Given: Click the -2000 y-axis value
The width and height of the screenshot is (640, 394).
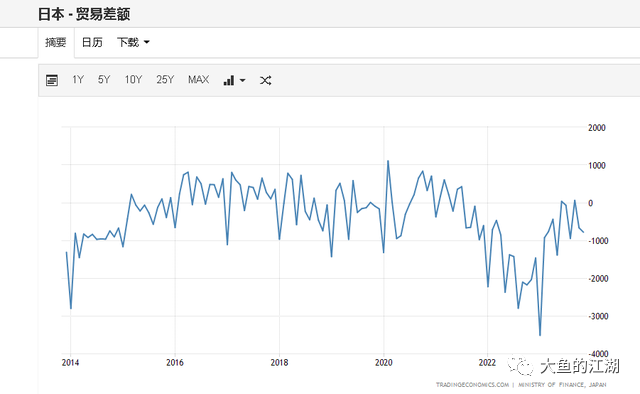Looking at the screenshot, I should click(598, 278).
